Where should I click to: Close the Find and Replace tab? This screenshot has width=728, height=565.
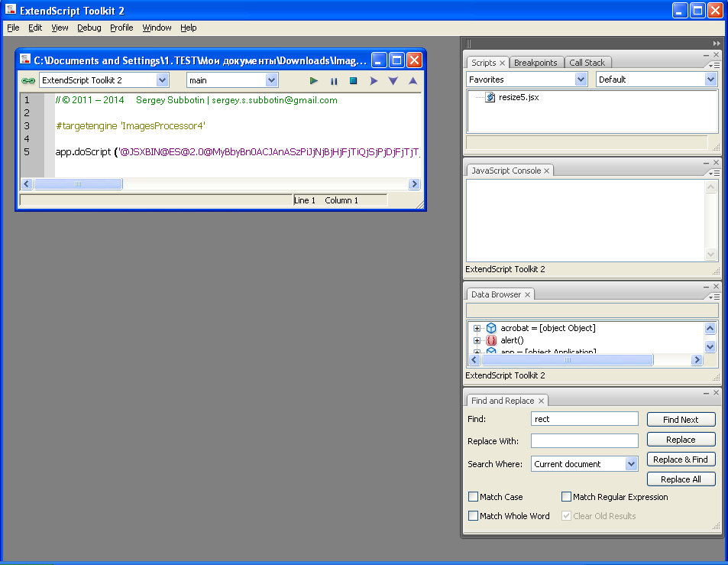[541, 401]
